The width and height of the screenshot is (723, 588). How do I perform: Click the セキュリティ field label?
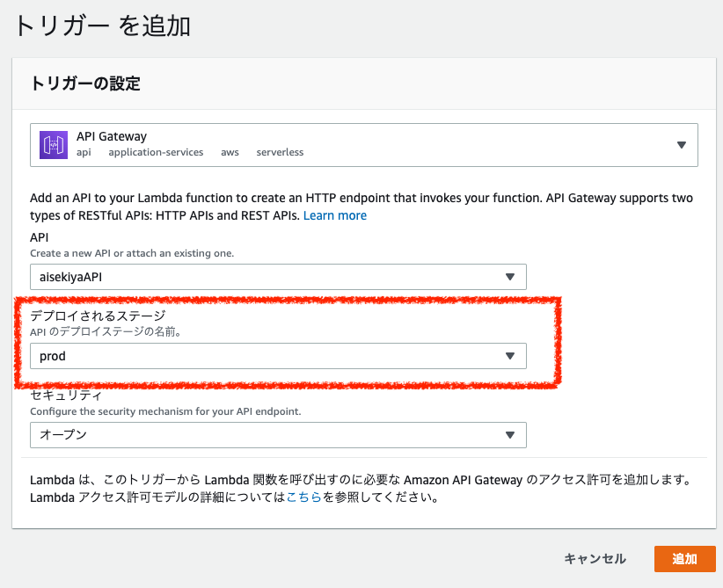[66, 396]
